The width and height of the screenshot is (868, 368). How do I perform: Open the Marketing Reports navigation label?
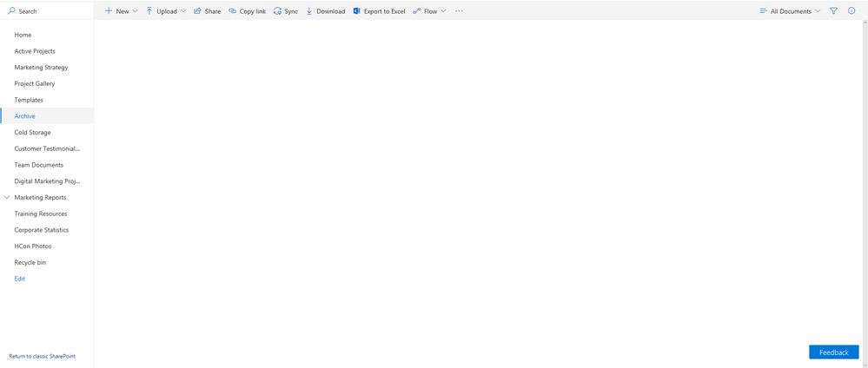[41, 198]
